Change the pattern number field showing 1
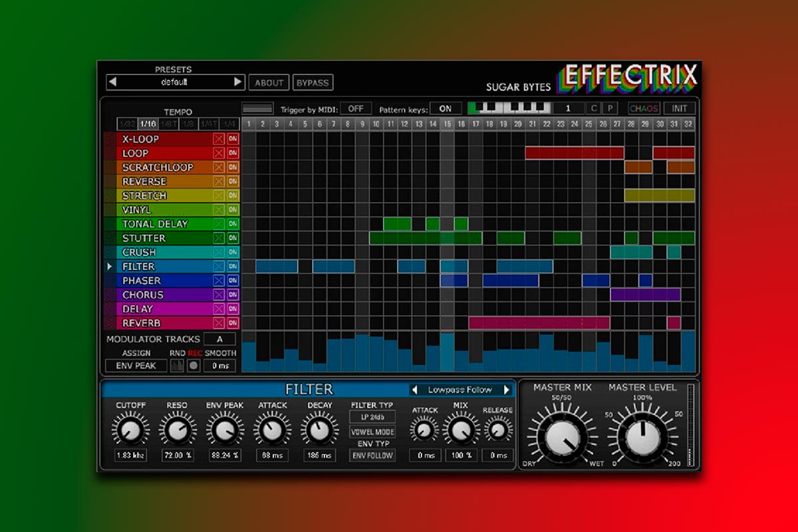The image size is (798, 532). click(x=569, y=108)
